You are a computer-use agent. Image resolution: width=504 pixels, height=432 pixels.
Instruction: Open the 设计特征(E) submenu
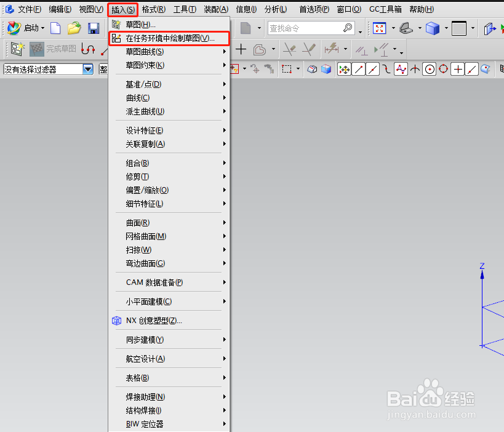pos(169,130)
